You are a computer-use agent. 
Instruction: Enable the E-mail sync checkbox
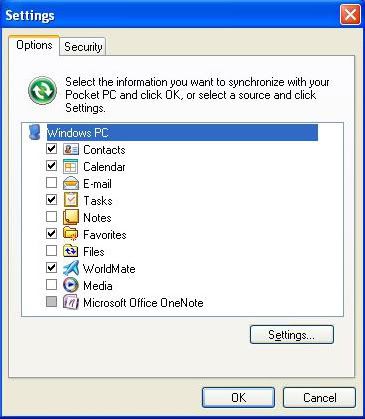pos(51,183)
